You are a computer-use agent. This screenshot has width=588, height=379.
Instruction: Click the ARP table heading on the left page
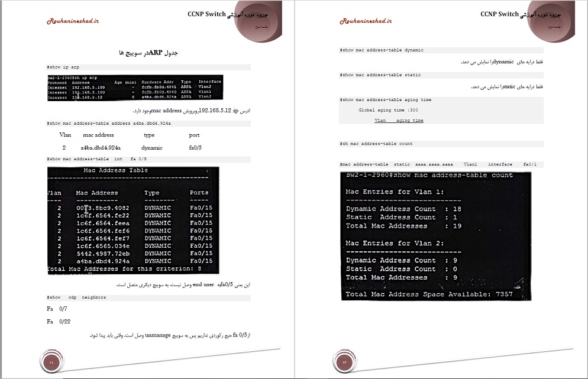[x=148, y=53]
